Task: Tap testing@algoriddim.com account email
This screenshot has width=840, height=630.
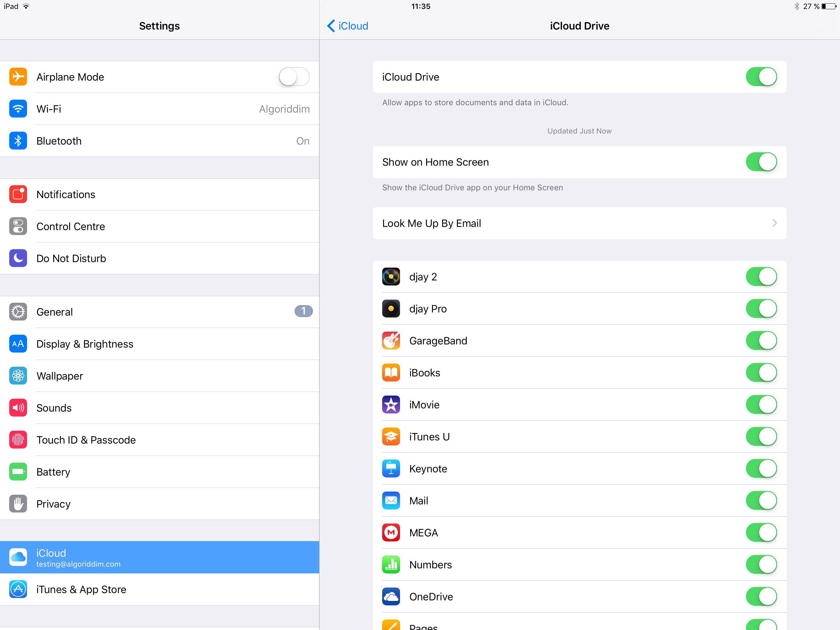Action: tap(78, 564)
